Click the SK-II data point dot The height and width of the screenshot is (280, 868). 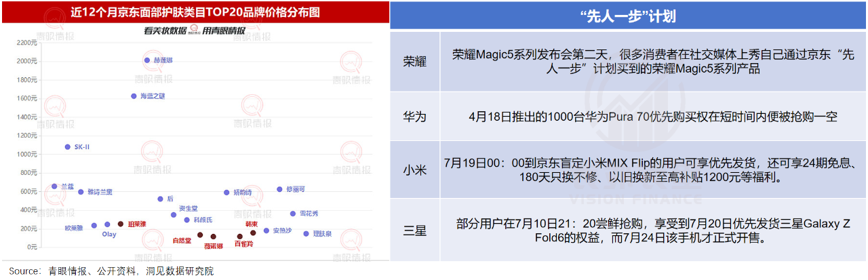(67, 147)
